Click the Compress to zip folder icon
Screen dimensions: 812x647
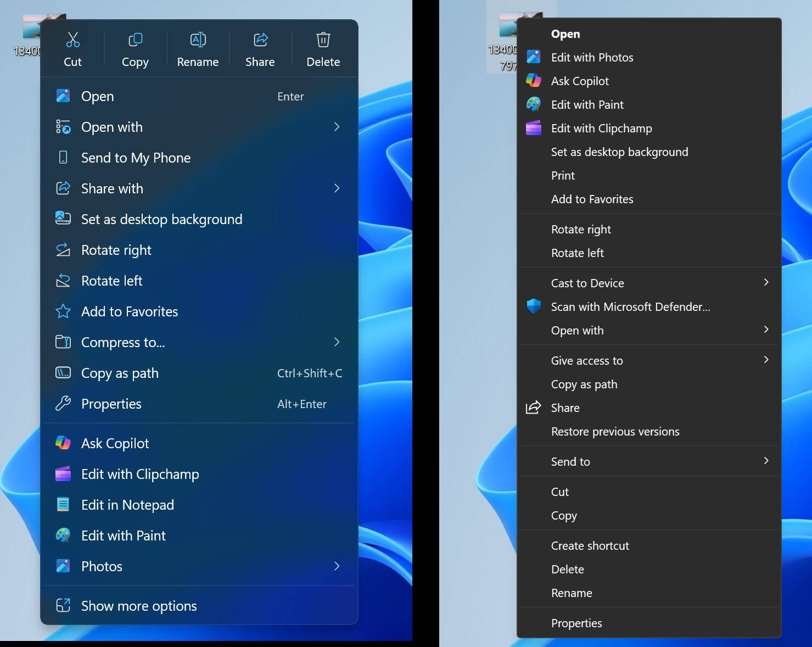63,342
